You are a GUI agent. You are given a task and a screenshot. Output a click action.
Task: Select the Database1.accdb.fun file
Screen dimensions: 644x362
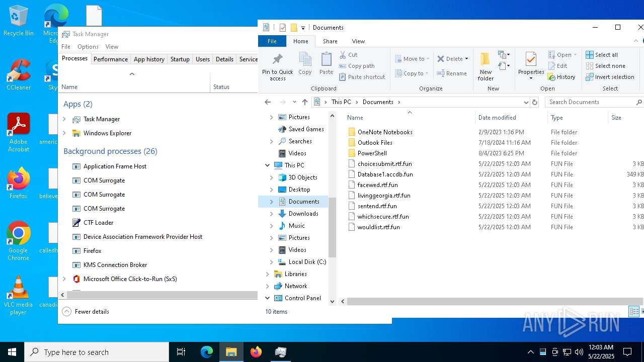point(385,174)
